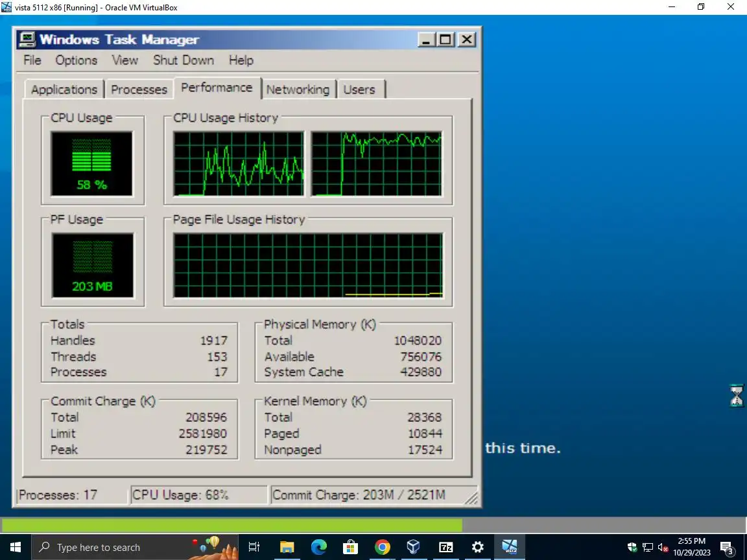
Task: Click the Task Manager title bar icon
Action: click(27, 40)
